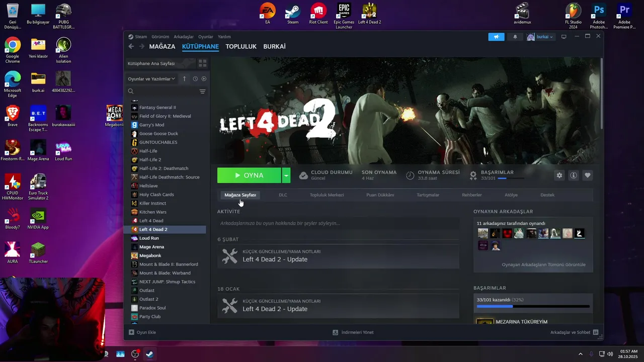The height and width of the screenshot is (362, 644).
Task: Open the DLC tab
Action: (283, 195)
